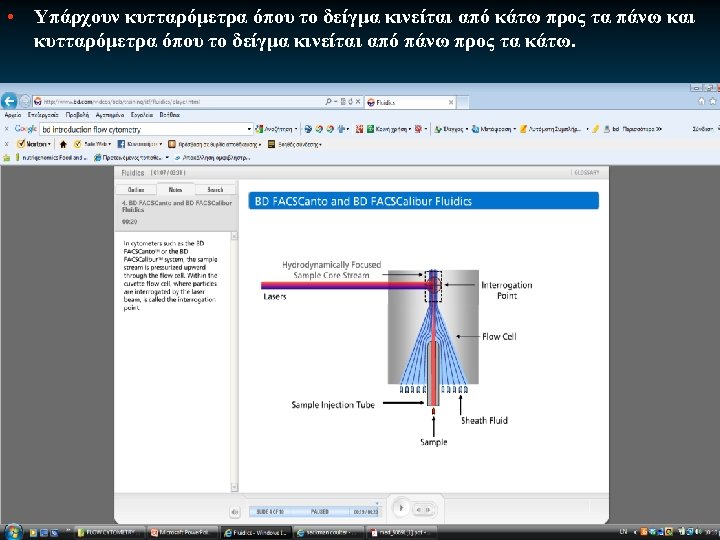This screenshot has width=720, height=540.
Task: Click the Google logo on toolbar
Action: (x=26, y=129)
